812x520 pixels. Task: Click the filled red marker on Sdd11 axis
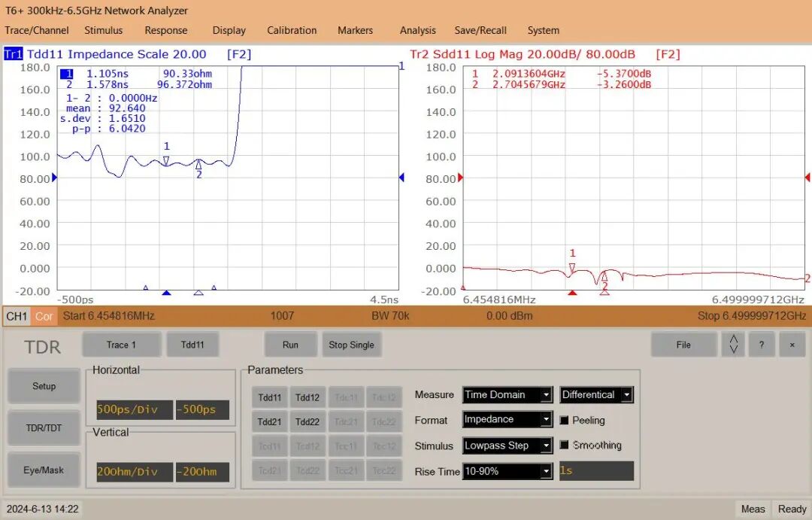(572, 293)
